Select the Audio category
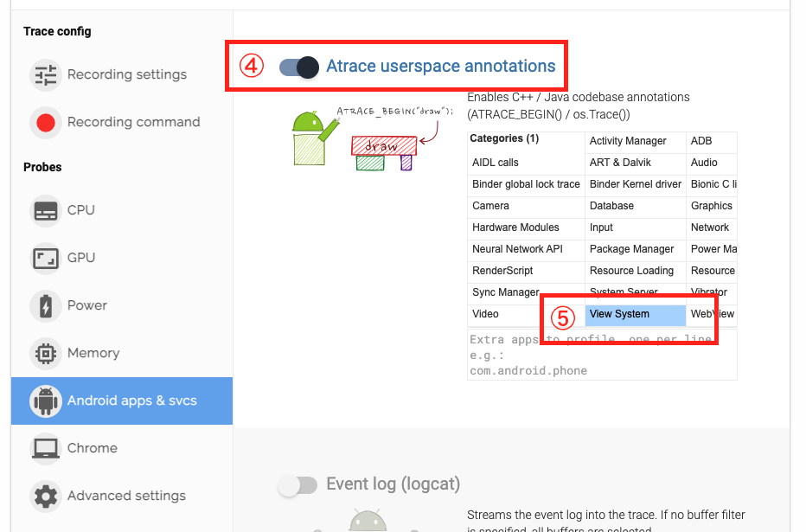The image size is (806, 532). 712,163
